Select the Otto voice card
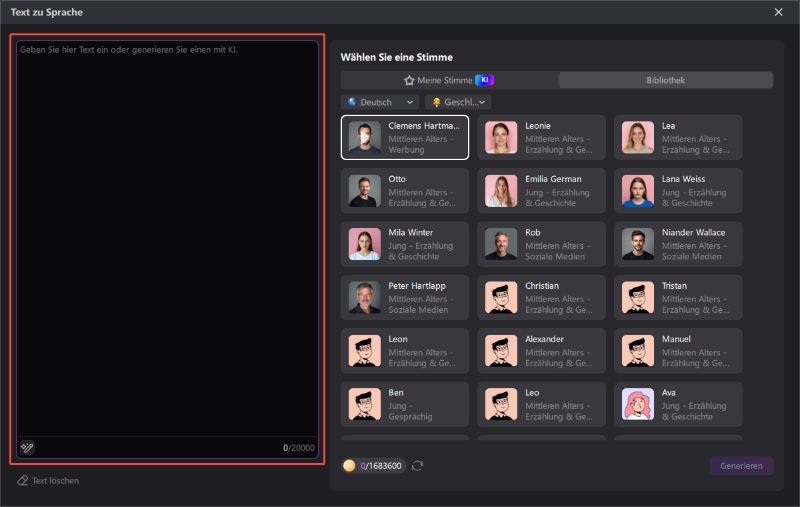The height and width of the screenshot is (507, 800). (404, 190)
